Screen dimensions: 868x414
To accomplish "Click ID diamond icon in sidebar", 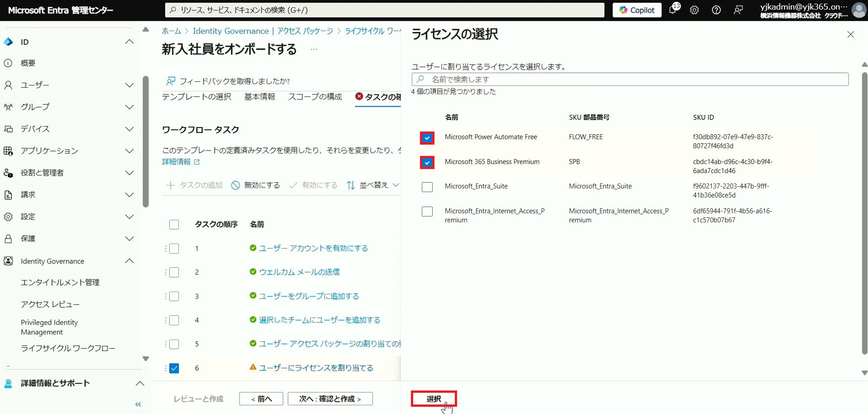I will click(x=8, y=42).
